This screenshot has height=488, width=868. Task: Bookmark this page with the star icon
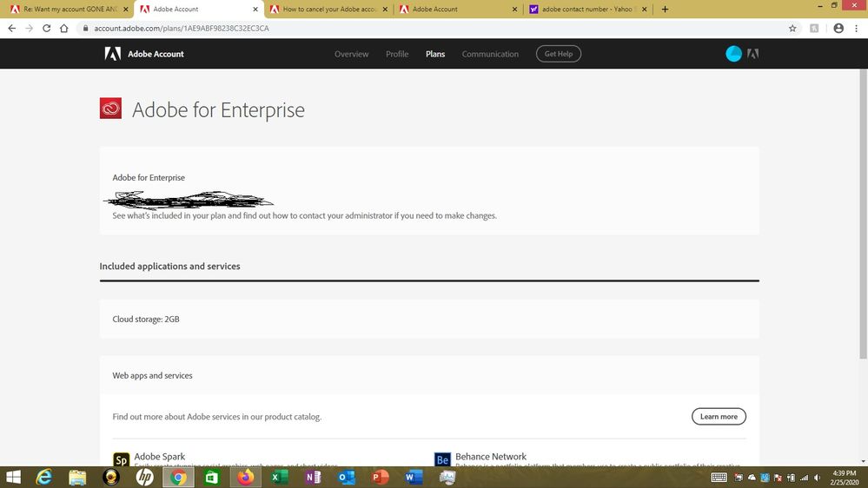point(792,28)
